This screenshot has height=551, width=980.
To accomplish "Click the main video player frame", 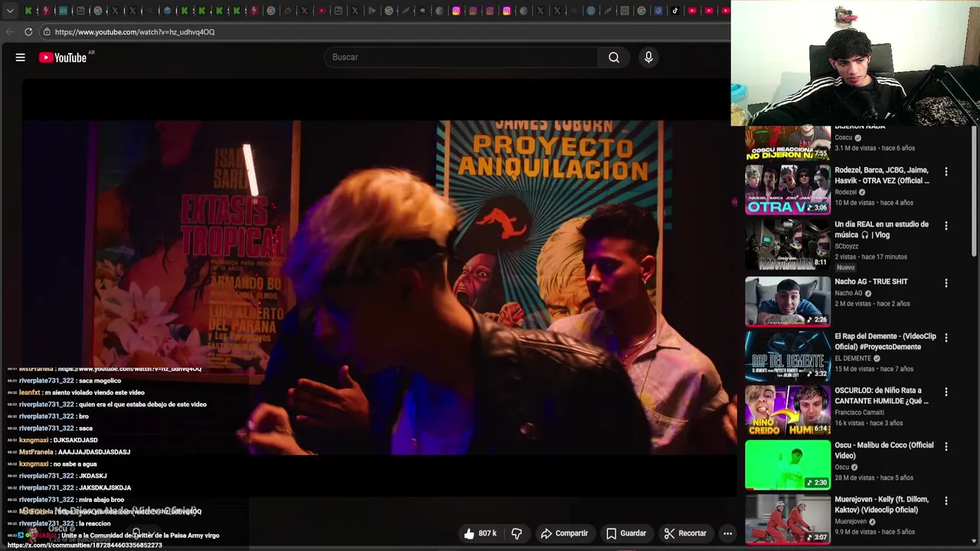I will [x=380, y=287].
